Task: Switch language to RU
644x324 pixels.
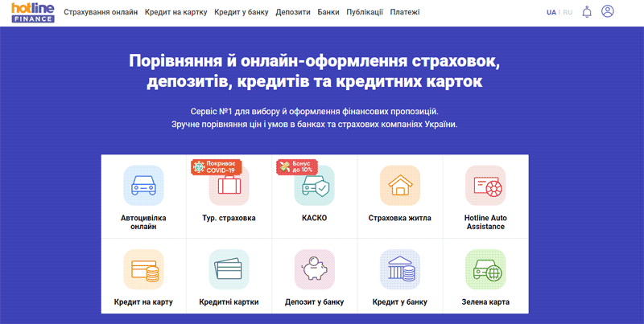Action: coord(568,13)
